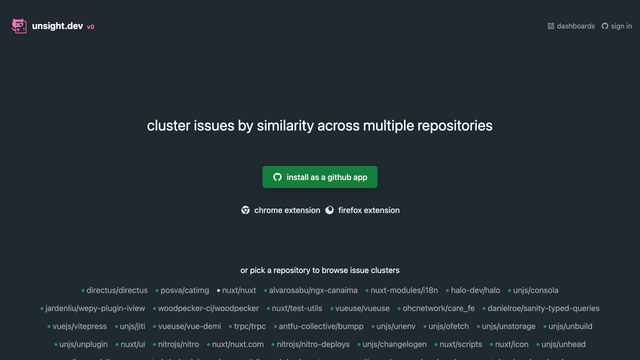Browse nuxt-modules/i18n clusters
The image size is (640, 360).
(x=404, y=290)
